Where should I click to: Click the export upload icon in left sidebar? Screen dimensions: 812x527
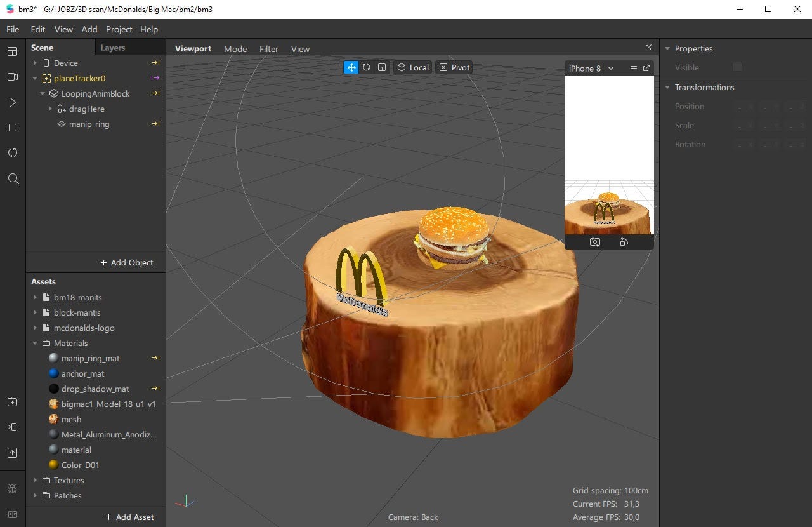click(x=13, y=453)
